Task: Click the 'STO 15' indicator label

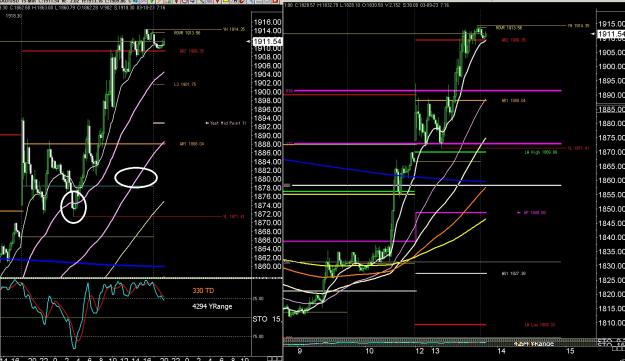Action: pos(267,319)
